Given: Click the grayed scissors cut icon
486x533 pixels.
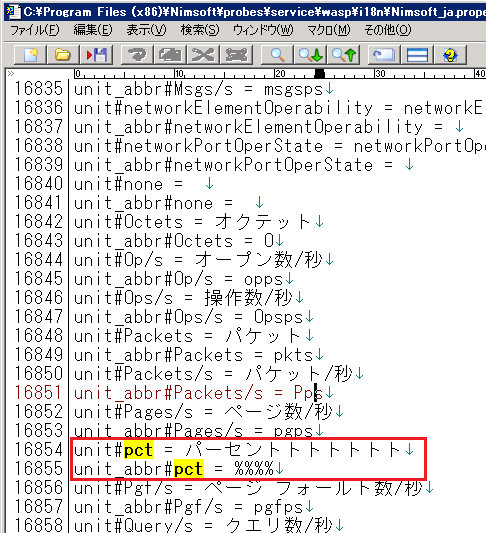Looking at the screenshot, I should (x=203, y=54).
